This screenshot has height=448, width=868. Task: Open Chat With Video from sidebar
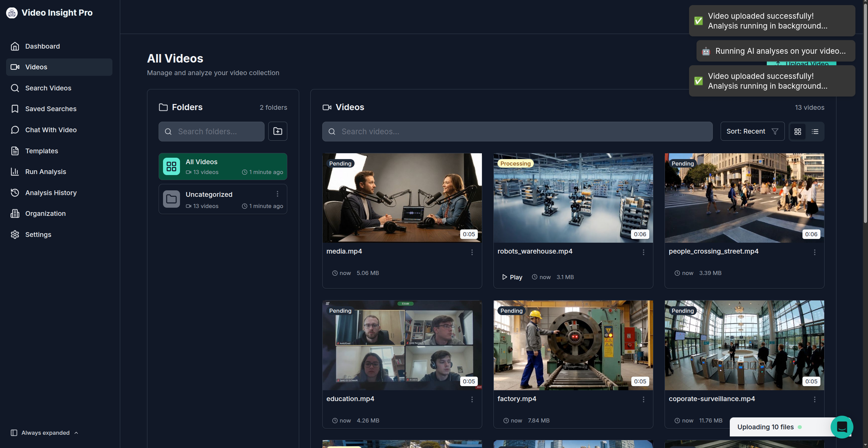pos(50,130)
